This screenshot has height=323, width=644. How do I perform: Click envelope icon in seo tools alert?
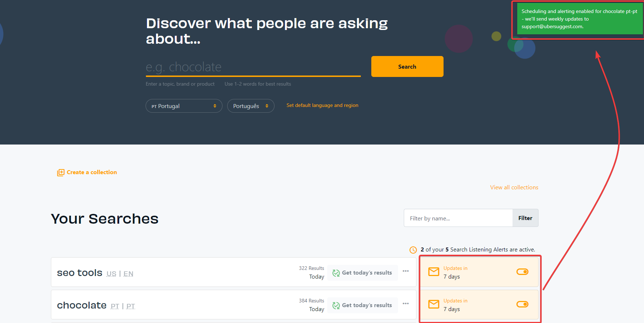pos(433,272)
